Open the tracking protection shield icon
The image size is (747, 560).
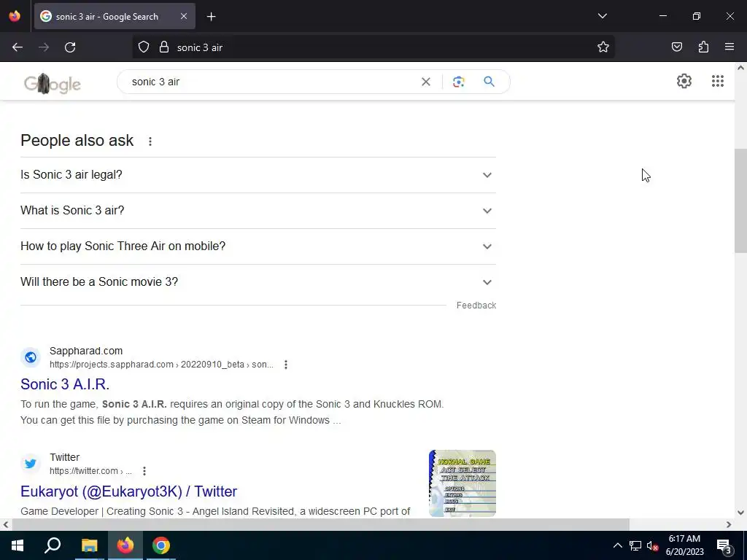point(144,47)
